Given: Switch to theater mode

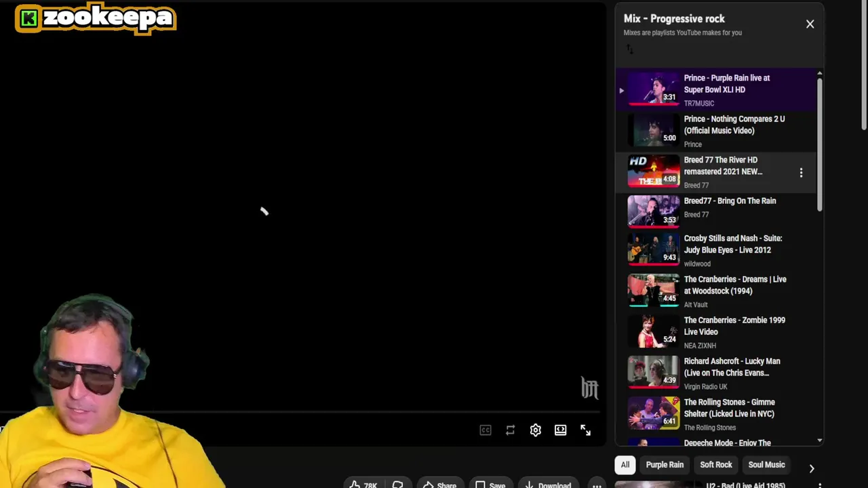Looking at the screenshot, I should click(560, 430).
